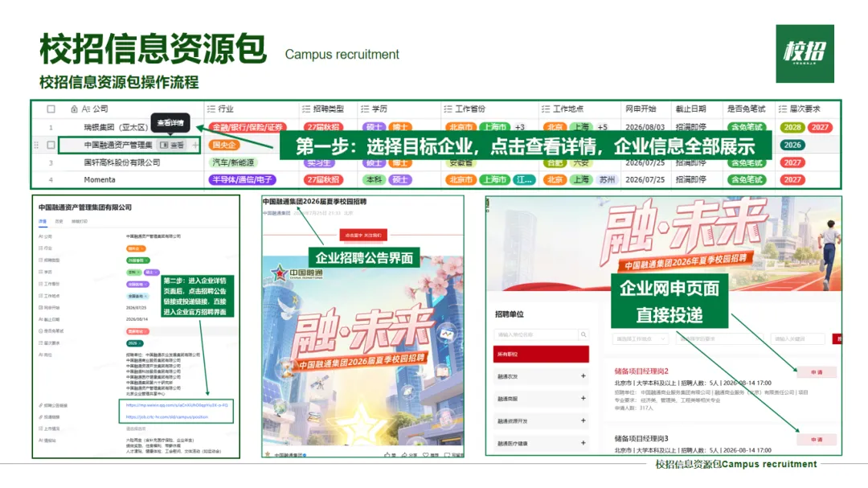Viewport: 868px width, 488px height.
Task: Click the 27届秋招 tag in Momenta row
Action: click(323, 180)
